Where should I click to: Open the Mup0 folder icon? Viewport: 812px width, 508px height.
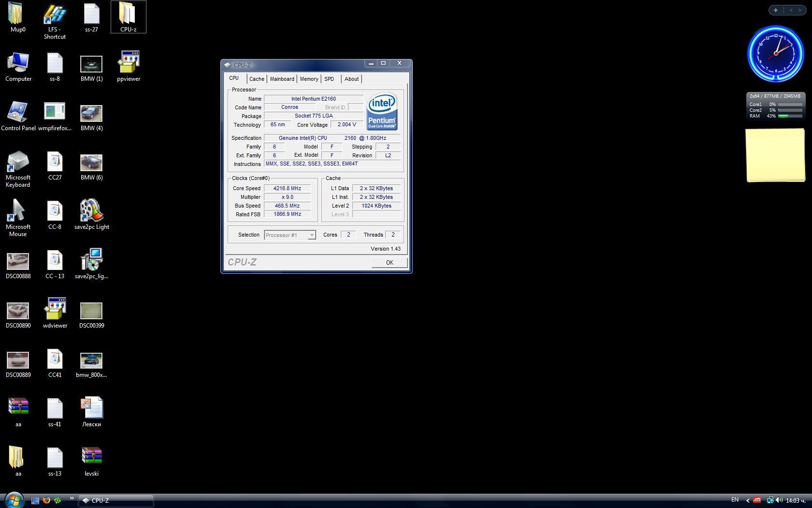pos(16,14)
